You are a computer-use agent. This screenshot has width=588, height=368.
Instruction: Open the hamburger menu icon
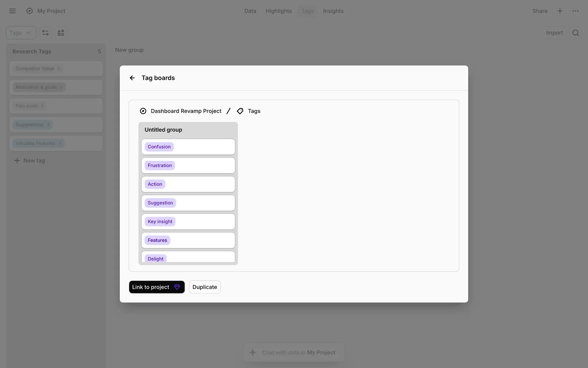tap(12, 11)
